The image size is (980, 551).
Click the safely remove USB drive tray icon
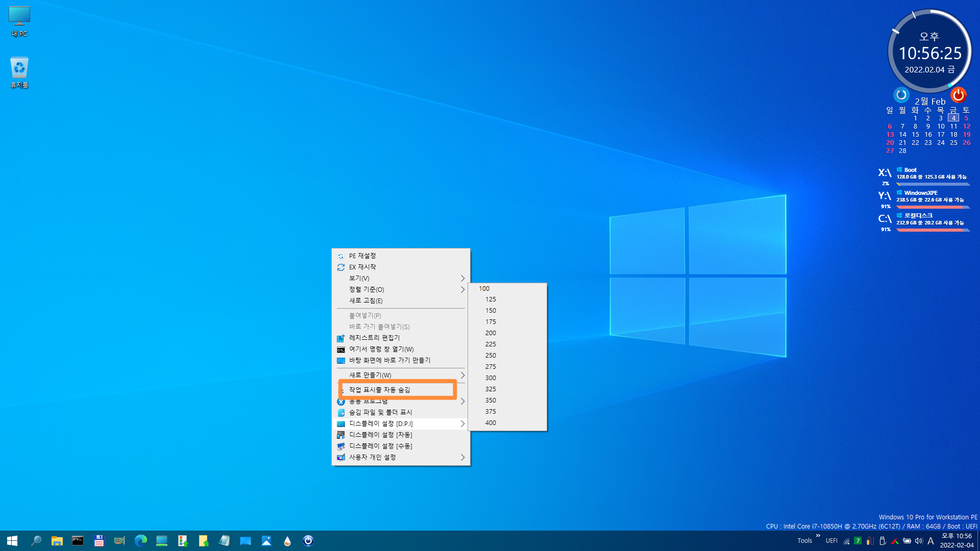(x=882, y=541)
